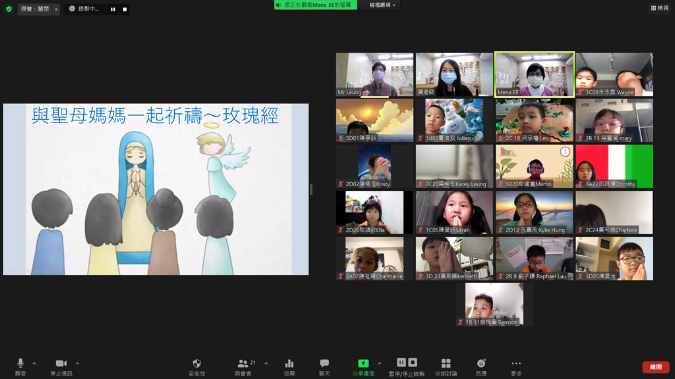Switch layout using the View button

(660, 8)
